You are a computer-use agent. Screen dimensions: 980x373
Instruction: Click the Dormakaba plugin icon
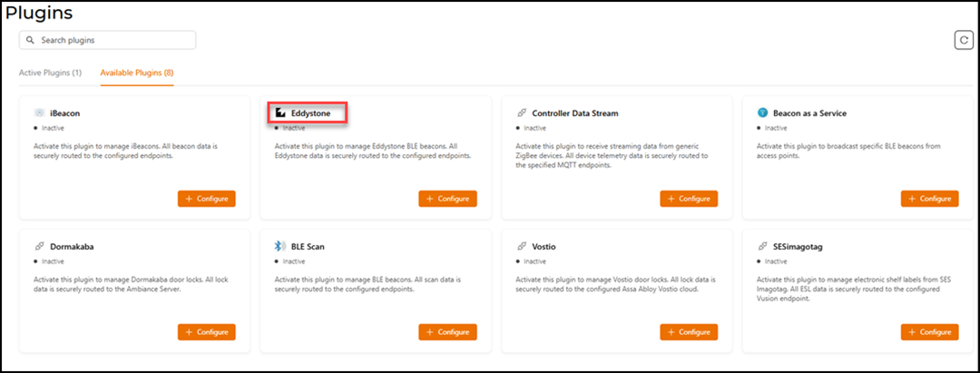point(39,247)
